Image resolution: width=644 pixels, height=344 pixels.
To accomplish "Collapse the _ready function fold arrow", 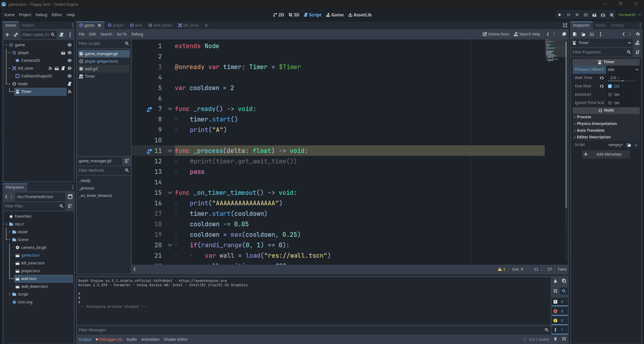I will pyautogui.click(x=170, y=109).
